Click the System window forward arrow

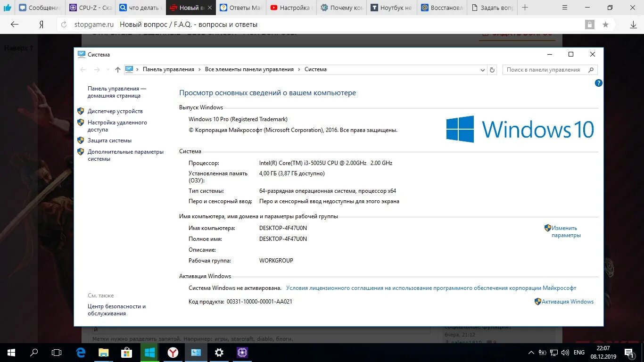(x=97, y=70)
